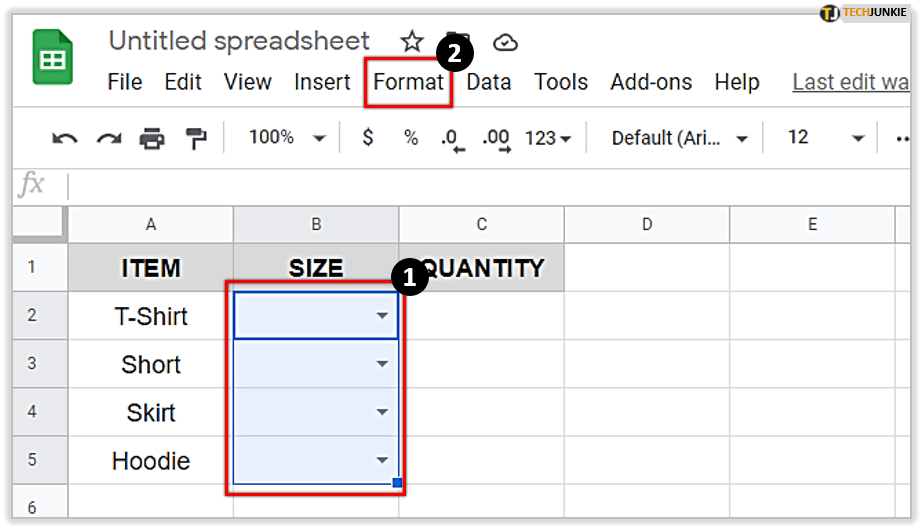Rename the Untitled spreadsheet title
This screenshot has width=923, height=530.
click(239, 41)
